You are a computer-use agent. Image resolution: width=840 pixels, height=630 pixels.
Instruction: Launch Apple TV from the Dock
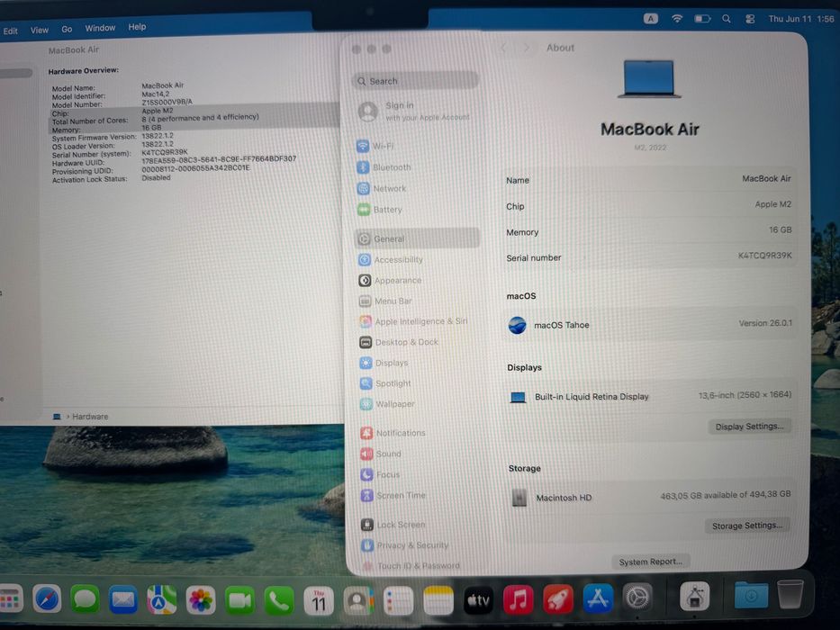pos(478,600)
